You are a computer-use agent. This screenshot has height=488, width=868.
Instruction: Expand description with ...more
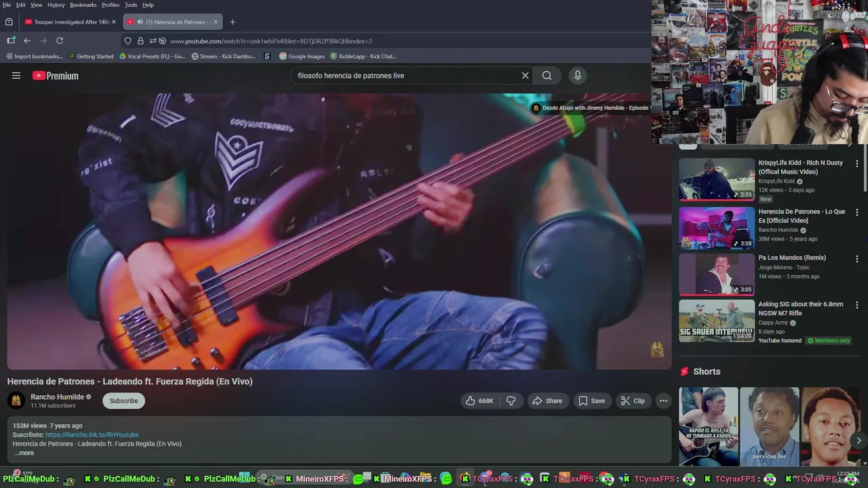[24, 453]
